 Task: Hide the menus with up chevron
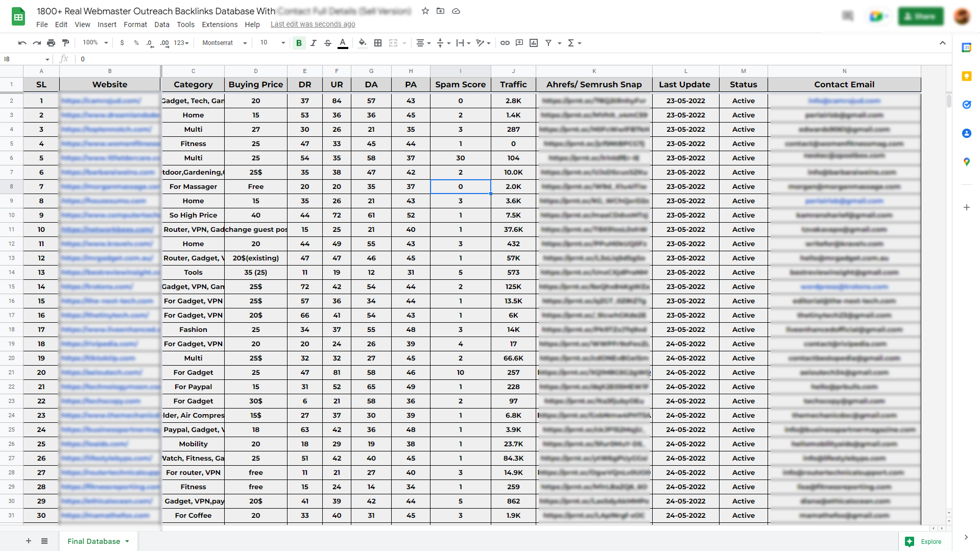pos(943,43)
